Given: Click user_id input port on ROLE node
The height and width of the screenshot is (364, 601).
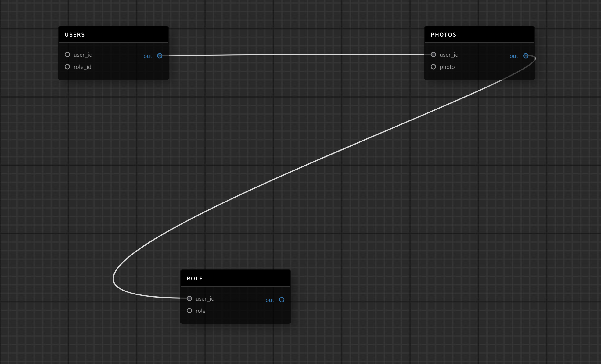Looking at the screenshot, I should click(189, 298).
